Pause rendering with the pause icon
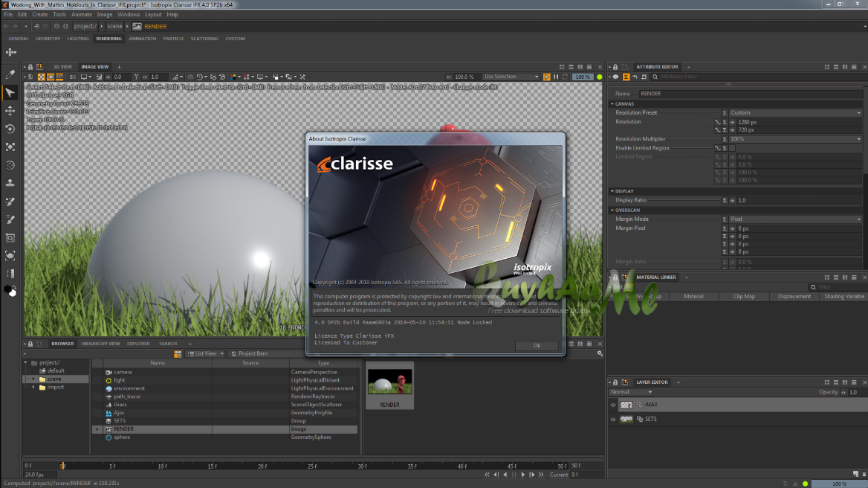Viewport: 868px width, 488px height. (556, 77)
